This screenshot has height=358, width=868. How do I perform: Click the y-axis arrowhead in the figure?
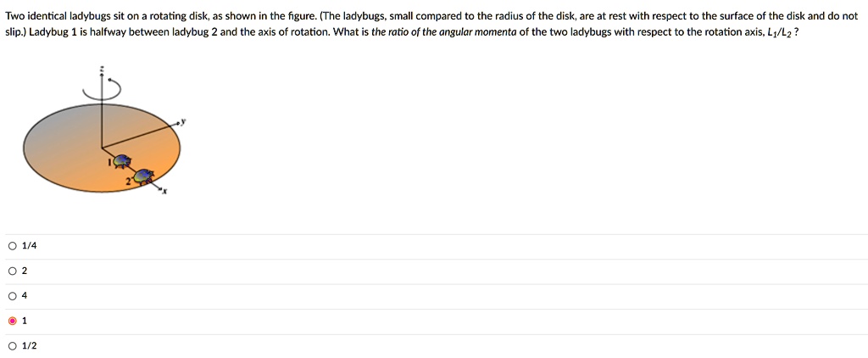pos(177,124)
